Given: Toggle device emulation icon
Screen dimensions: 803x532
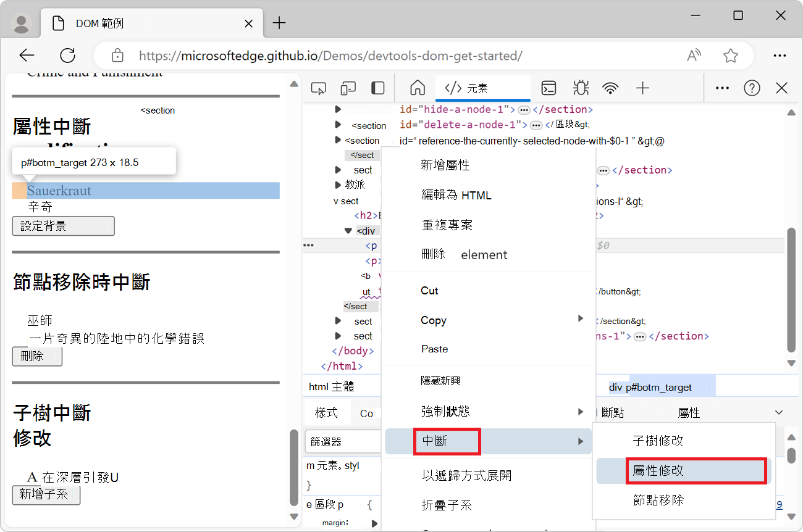Looking at the screenshot, I should (x=348, y=88).
